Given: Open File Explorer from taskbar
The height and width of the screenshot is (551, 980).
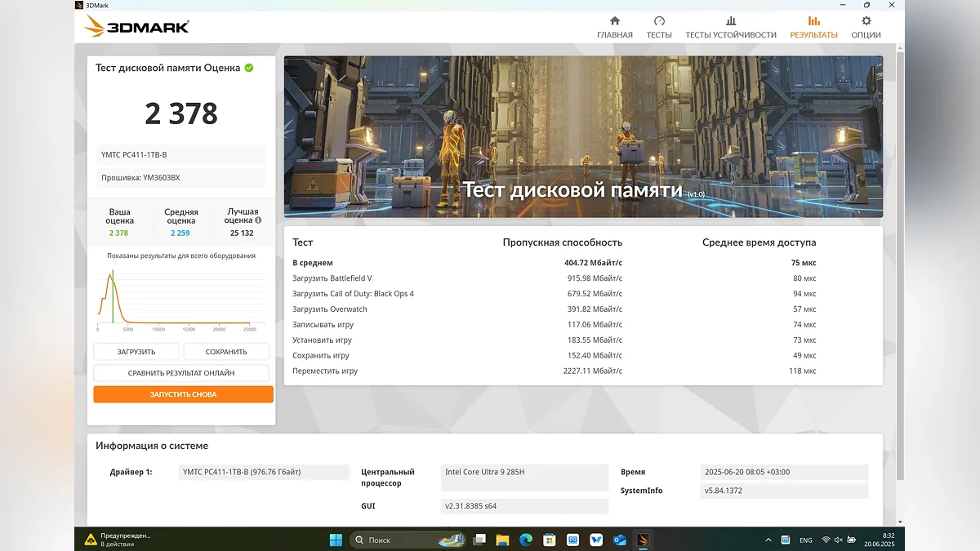Looking at the screenshot, I should [x=502, y=540].
